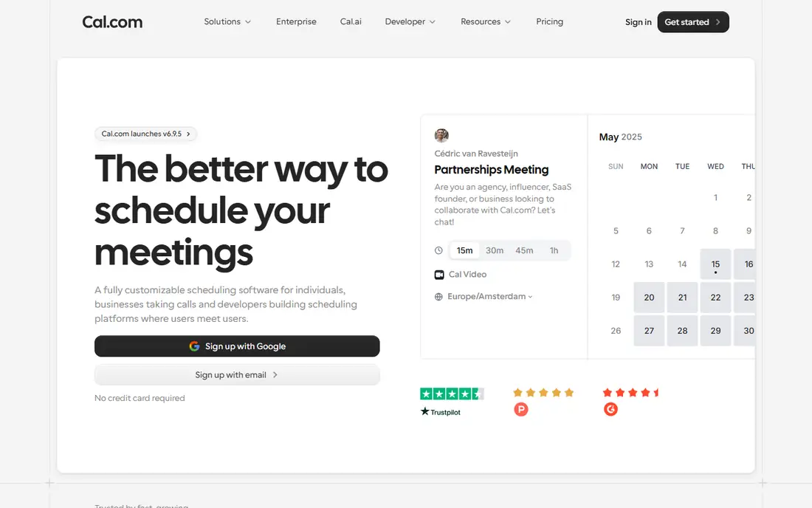Select the 30m duration option

495,250
